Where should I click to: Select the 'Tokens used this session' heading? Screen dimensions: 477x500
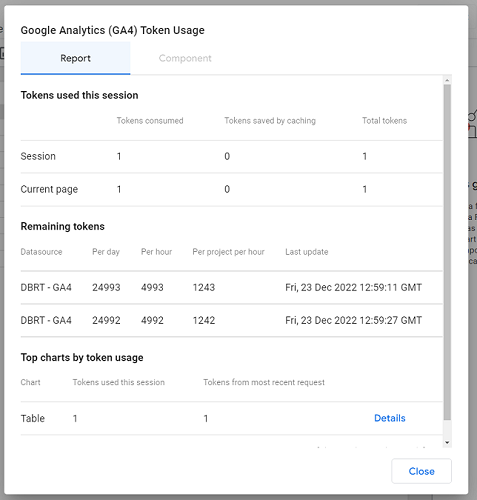79,95
